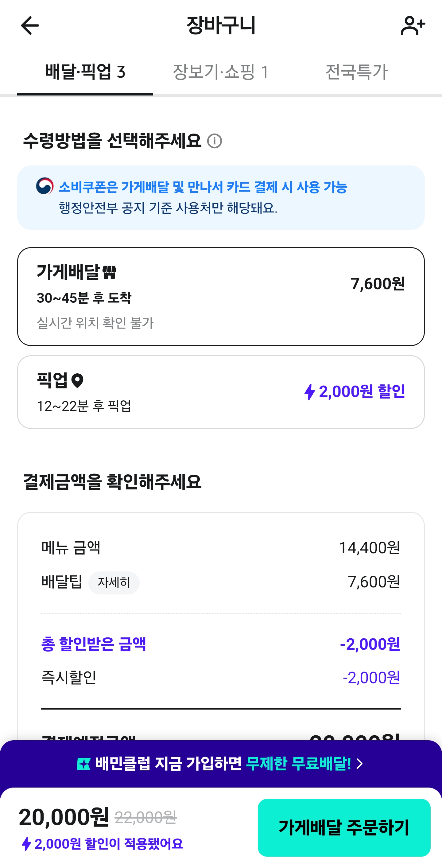442x868 pixels.
Task: Tap the 소비쿠폰 notice banner text
Action: (x=203, y=187)
